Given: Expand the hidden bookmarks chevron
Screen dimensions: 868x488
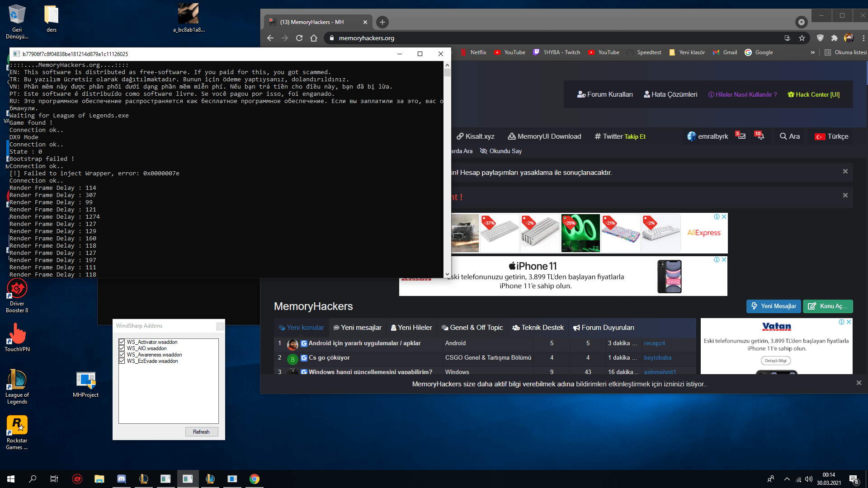Looking at the screenshot, I should [x=813, y=52].
